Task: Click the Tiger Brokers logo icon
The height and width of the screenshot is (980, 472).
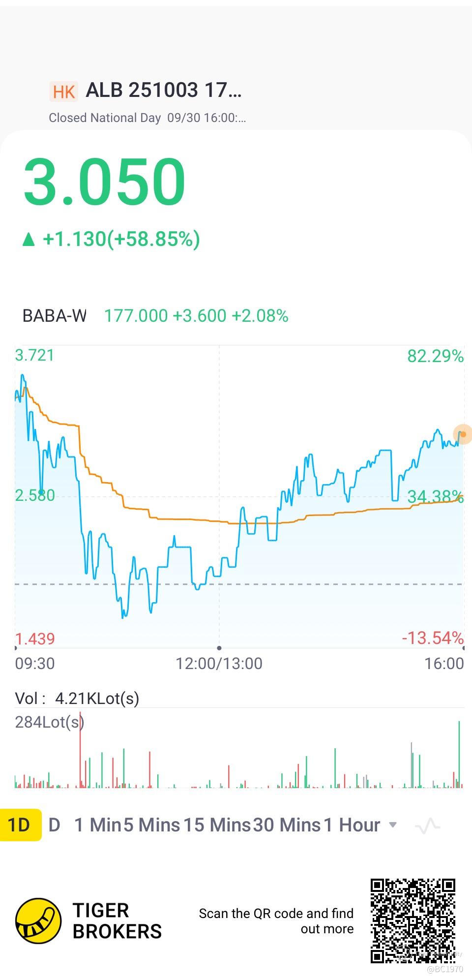Action: [x=38, y=921]
